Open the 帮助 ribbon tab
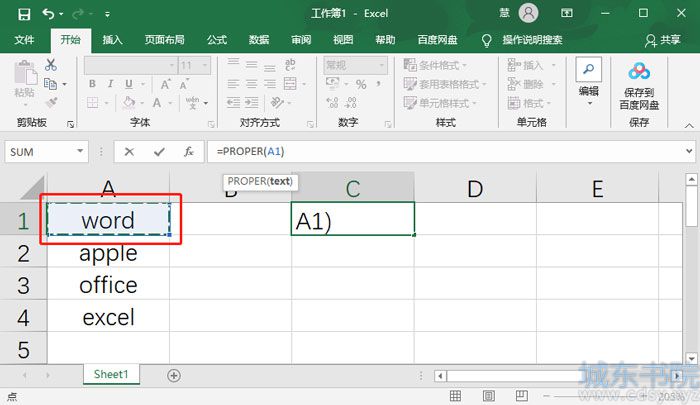 coord(385,40)
